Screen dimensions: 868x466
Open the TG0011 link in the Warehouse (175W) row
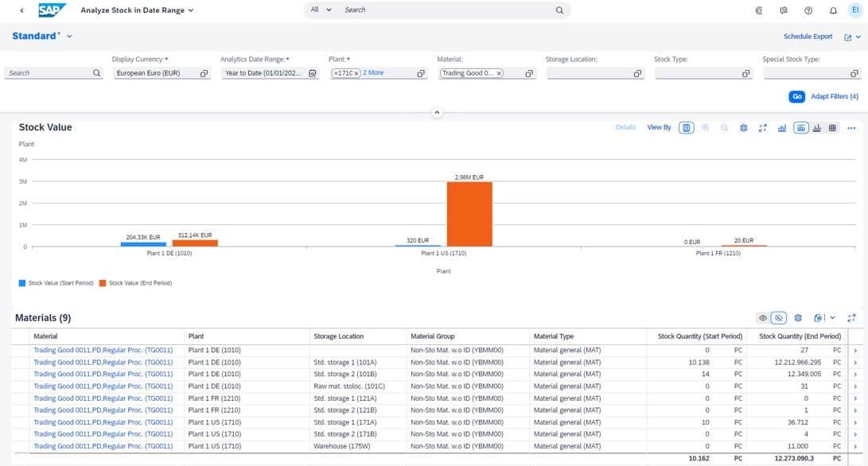coord(103,446)
